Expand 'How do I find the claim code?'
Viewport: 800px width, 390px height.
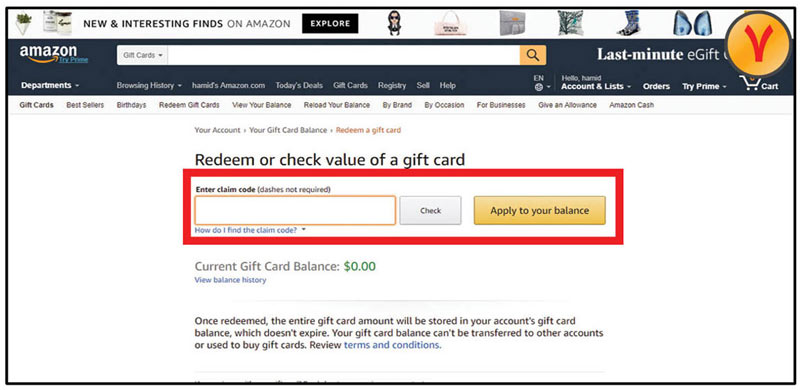[250, 230]
